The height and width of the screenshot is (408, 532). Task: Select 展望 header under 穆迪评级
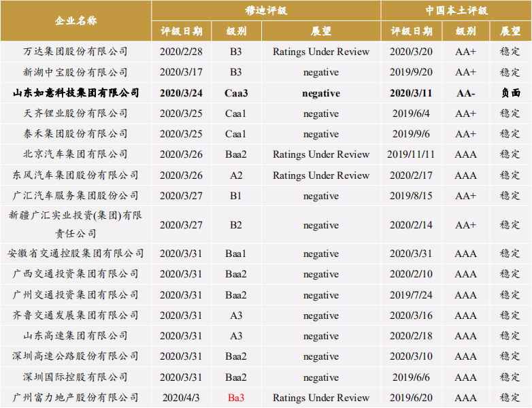321,31
